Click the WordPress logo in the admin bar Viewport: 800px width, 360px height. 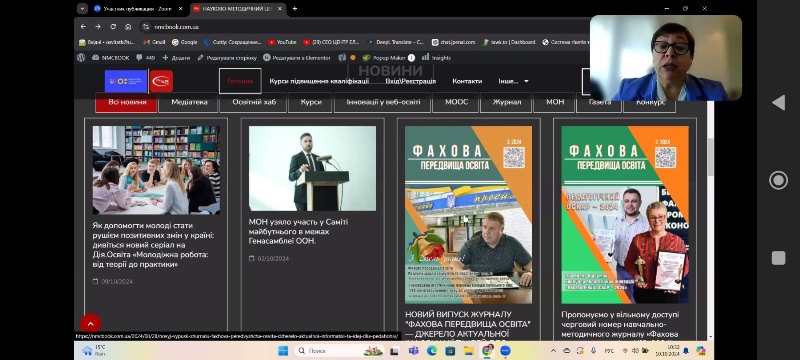(81, 58)
